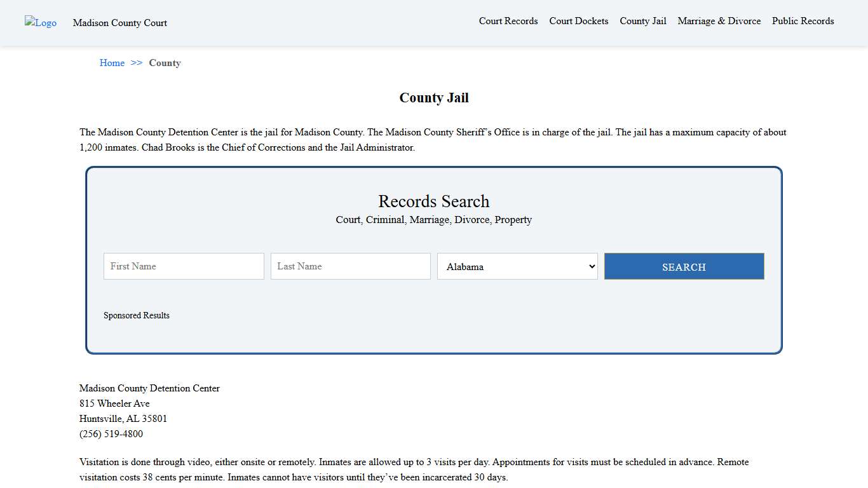The width and height of the screenshot is (868, 488).
Task: Click the Madison County Detention Center address name
Action: (x=149, y=388)
